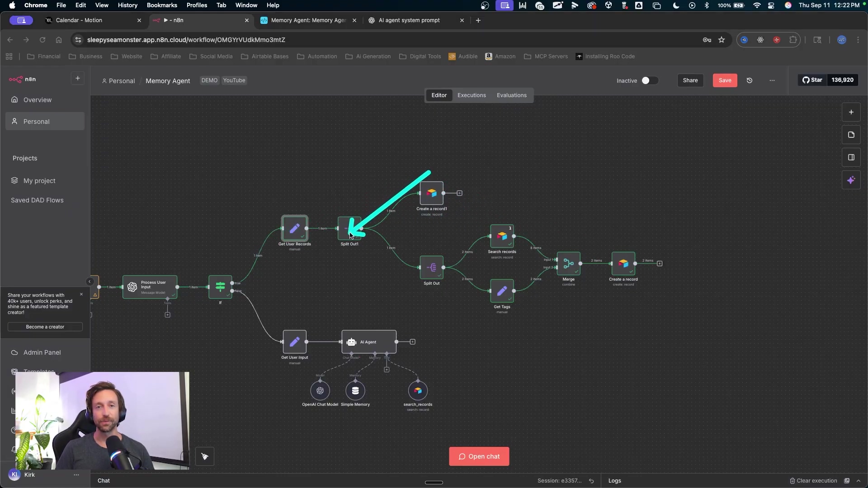Dismiss the Become a creator notice
The width and height of the screenshot is (868, 488).
(81, 295)
